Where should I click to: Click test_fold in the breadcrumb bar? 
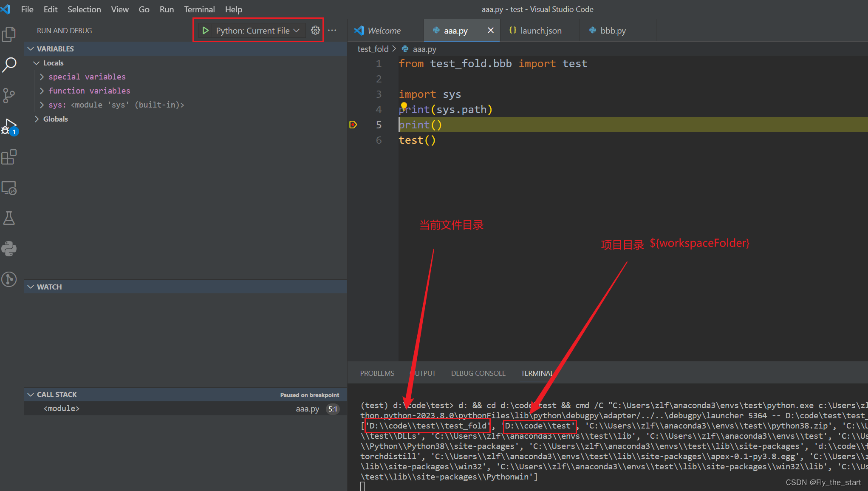[373, 48]
